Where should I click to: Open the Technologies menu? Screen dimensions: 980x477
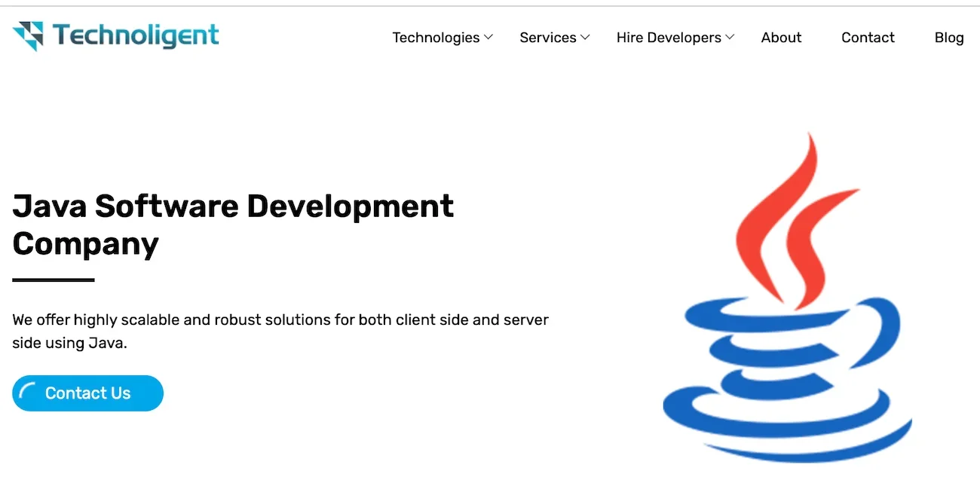[436, 38]
